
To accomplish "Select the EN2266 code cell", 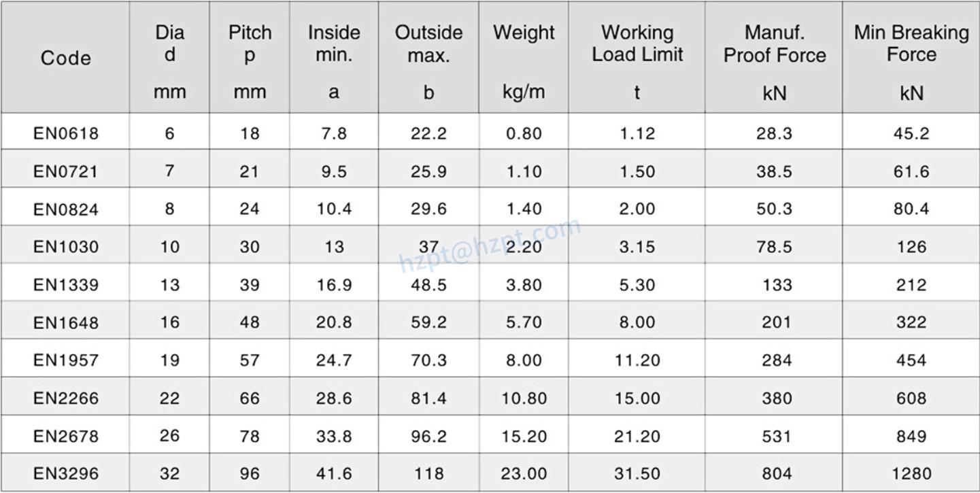I will 66,398.
